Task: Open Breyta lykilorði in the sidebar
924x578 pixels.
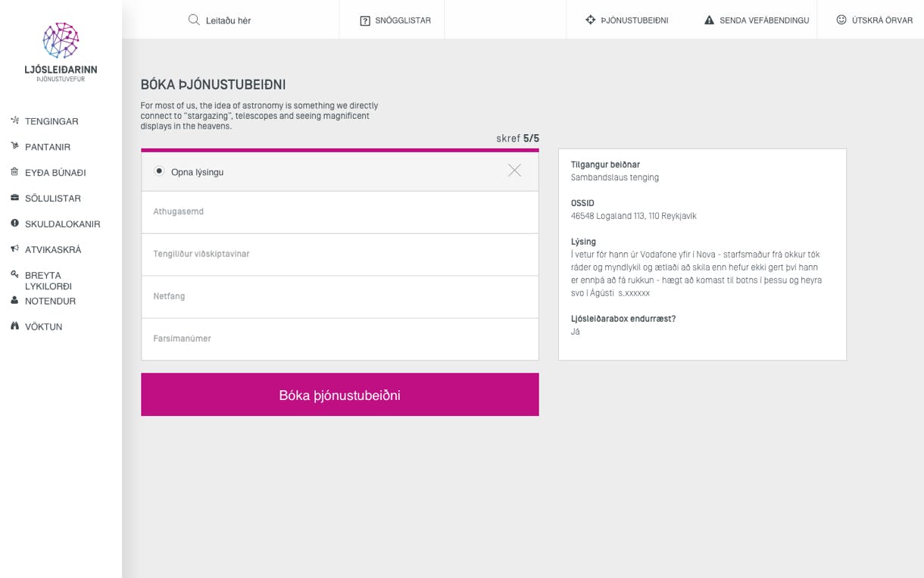Action: click(48, 280)
